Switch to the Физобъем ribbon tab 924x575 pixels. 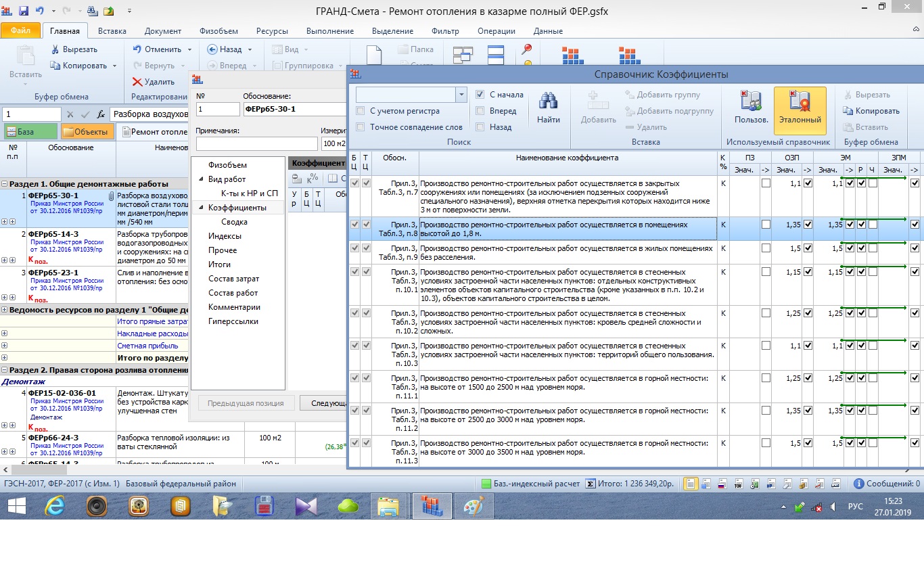pos(218,31)
